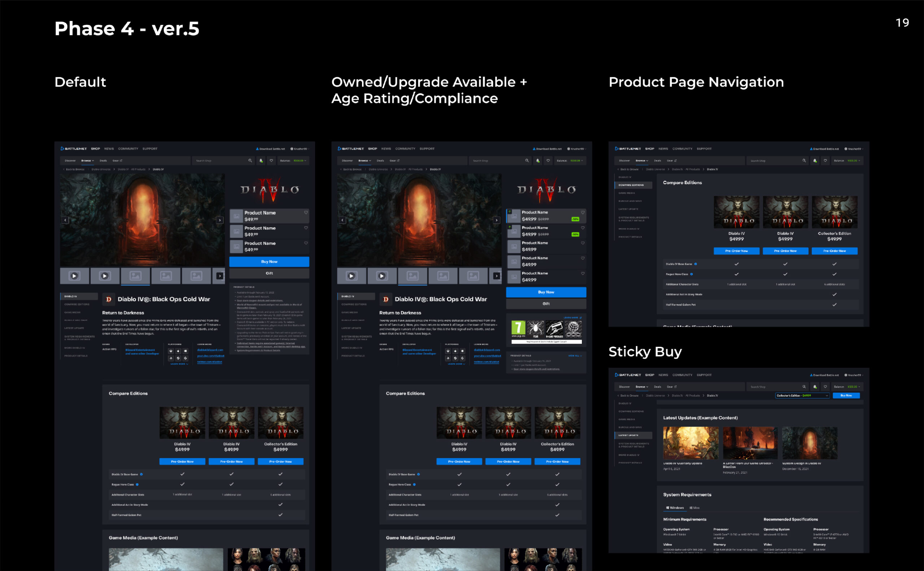This screenshot has width=924, height=571.
Task: Click Diablo Universe breadcrumb in Sticky Buy
Action: point(655,396)
